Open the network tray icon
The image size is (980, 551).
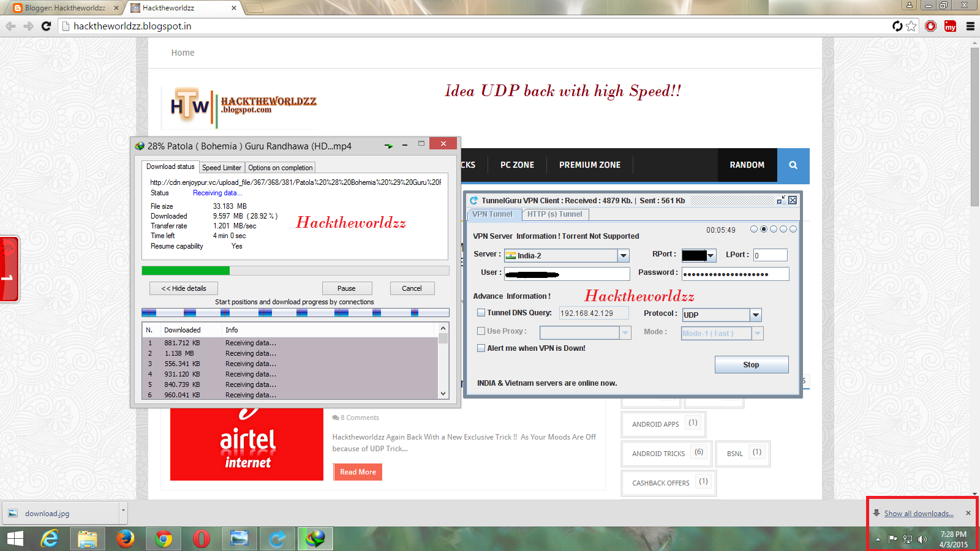click(x=908, y=539)
